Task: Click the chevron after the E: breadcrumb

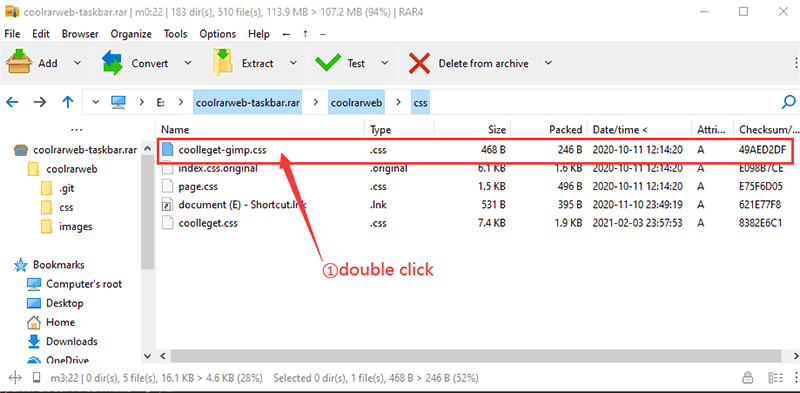Action: click(x=180, y=102)
